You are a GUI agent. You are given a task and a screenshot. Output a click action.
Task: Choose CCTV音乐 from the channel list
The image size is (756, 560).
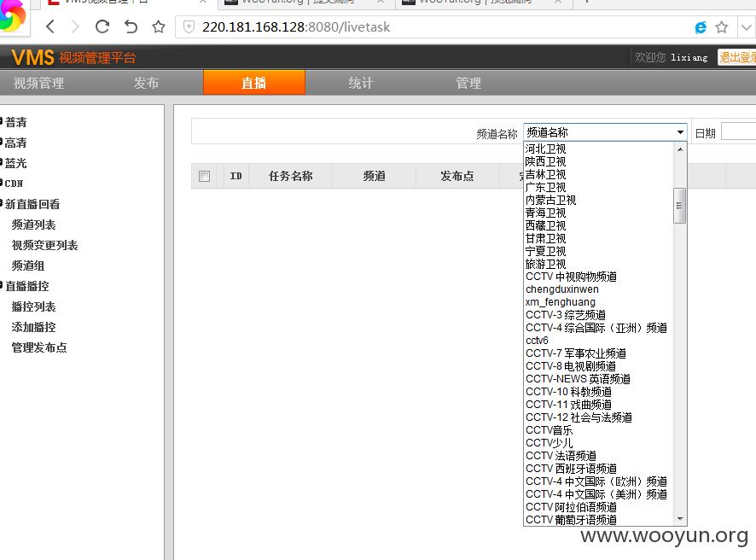[x=598, y=430]
